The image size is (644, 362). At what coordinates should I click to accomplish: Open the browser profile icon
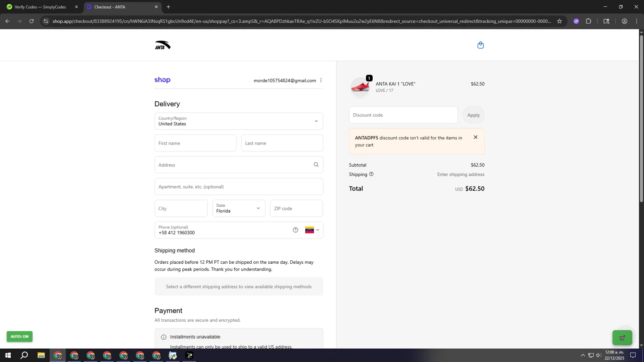pos(624,21)
